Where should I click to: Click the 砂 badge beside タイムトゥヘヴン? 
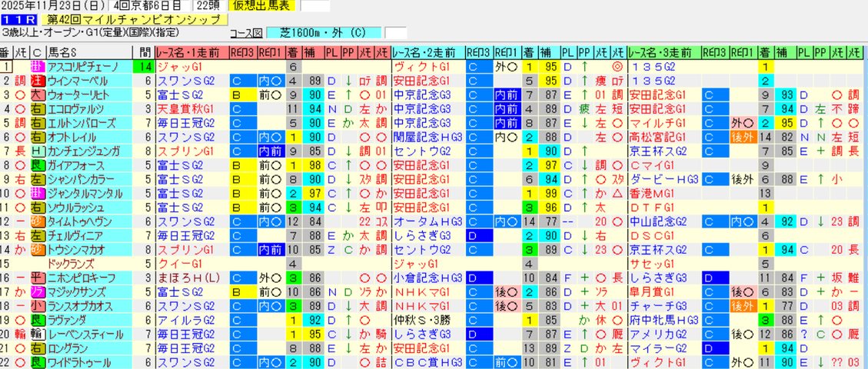click(x=38, y=221)
